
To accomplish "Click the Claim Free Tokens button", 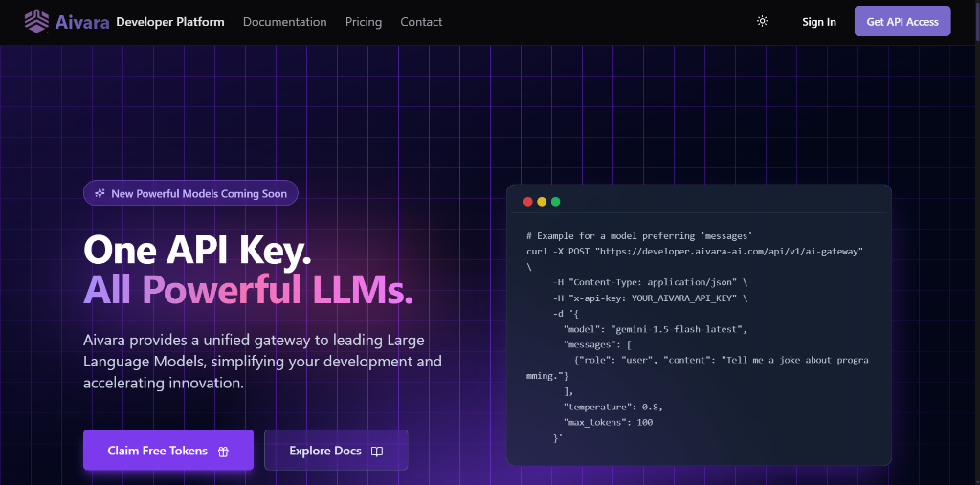I will click(x=168, y=450).
